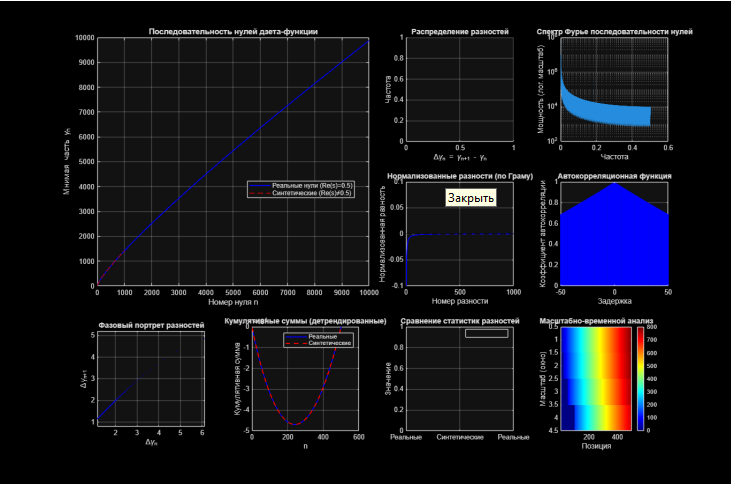Click the "Автокорреляционная функция" title
Screen dimensions: 731x484
613,175
